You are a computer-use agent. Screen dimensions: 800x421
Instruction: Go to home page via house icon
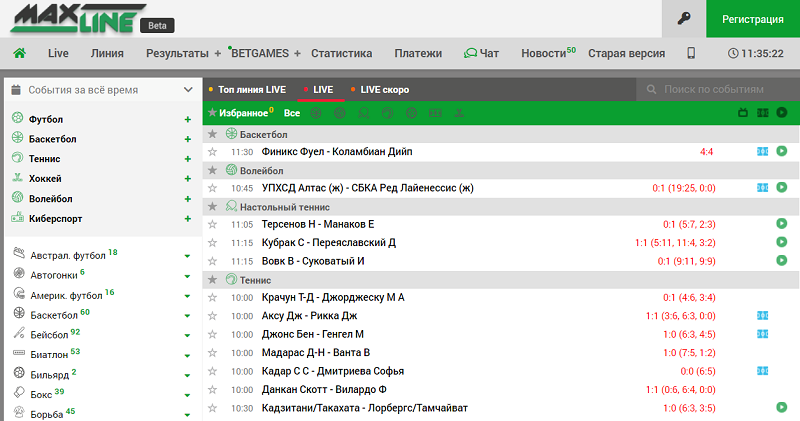click(x=19, y=53)
